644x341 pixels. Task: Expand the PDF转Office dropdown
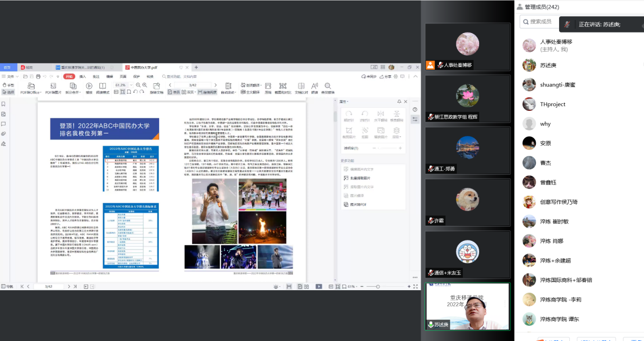pyautogui.click(x=31, y=92)
